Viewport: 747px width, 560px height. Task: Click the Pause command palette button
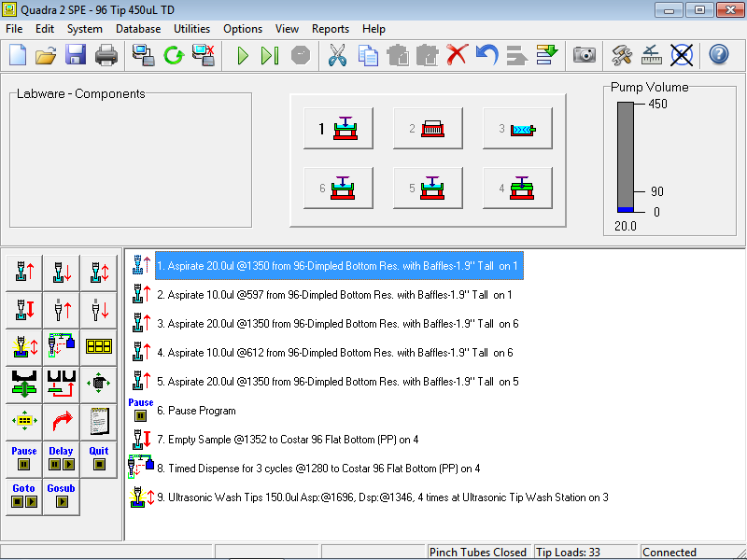24,458
